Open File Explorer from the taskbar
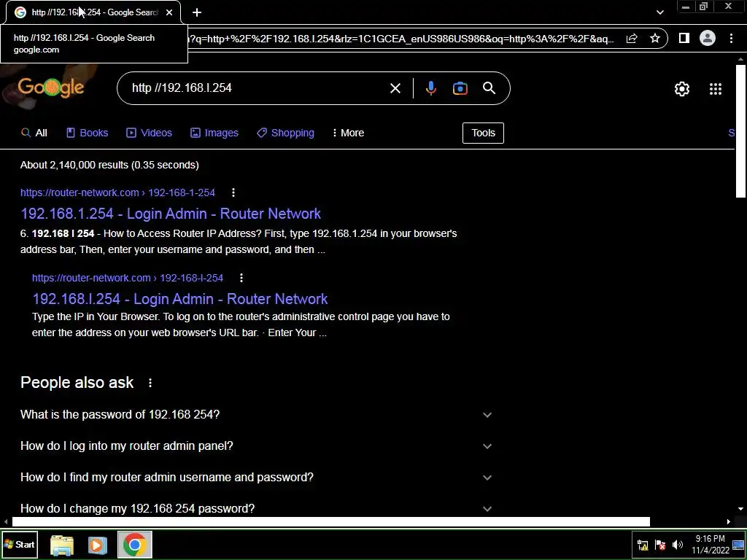The image size is (747, 560). [x=62, y=545]
